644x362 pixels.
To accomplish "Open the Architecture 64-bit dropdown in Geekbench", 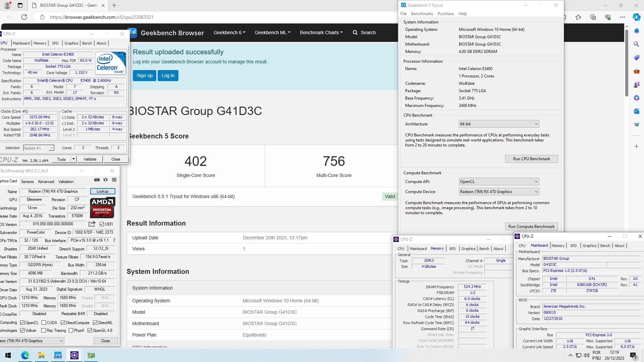I will pos(499,124).
